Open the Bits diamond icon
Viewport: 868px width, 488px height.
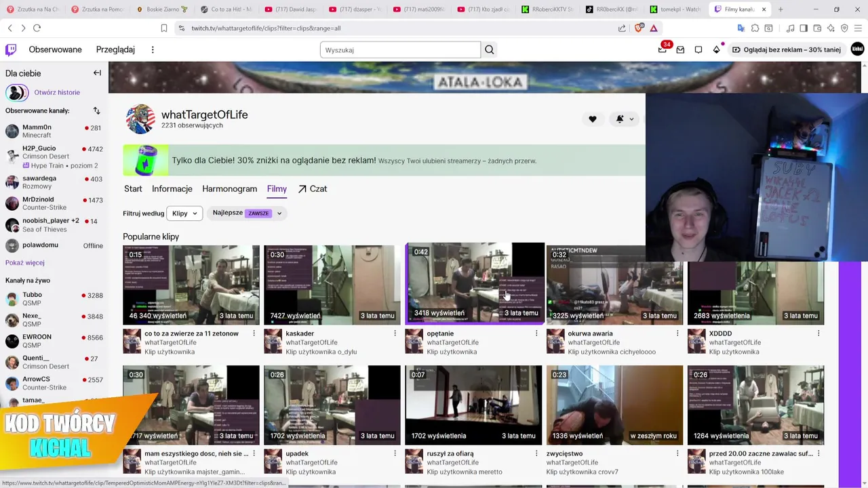717,49
